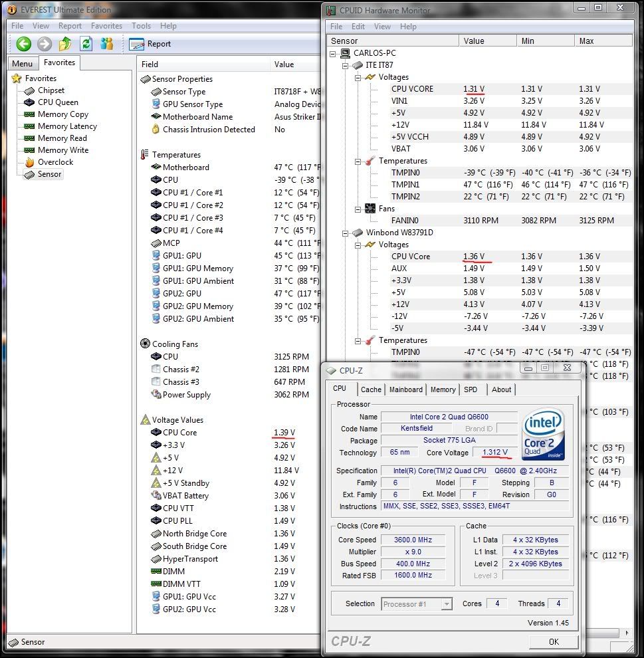Click the chip icon beside Winbond W83791D

tap(358, 233)
